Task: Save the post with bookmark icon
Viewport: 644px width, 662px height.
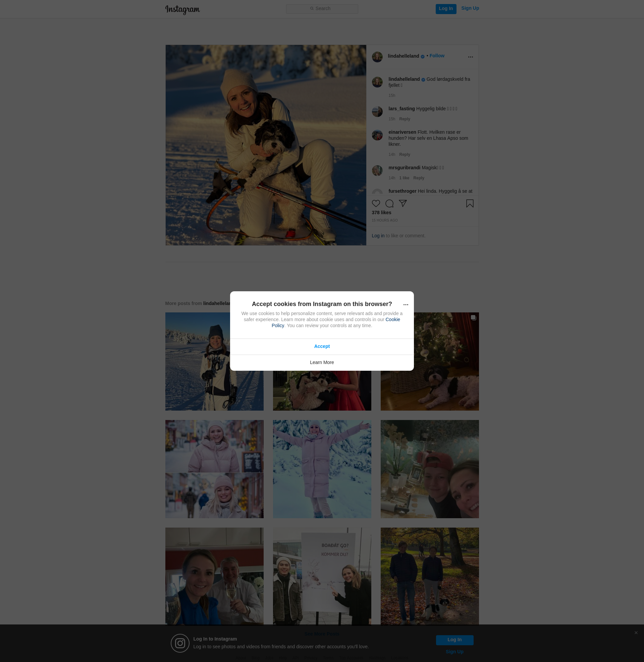Action: click(470, 203)
